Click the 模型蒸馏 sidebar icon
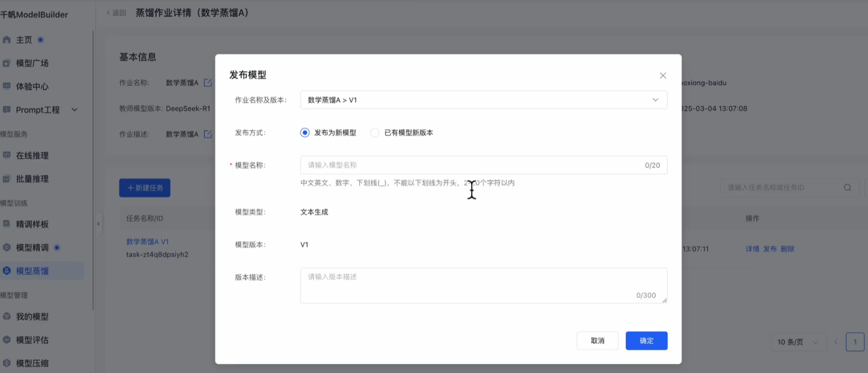This screenshot has width=868, height=373. [x=6, y=271]
